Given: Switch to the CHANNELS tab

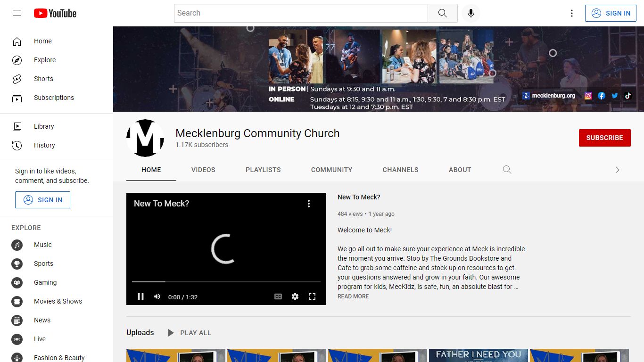Looking at the screenshot, I should pos(401,170).
